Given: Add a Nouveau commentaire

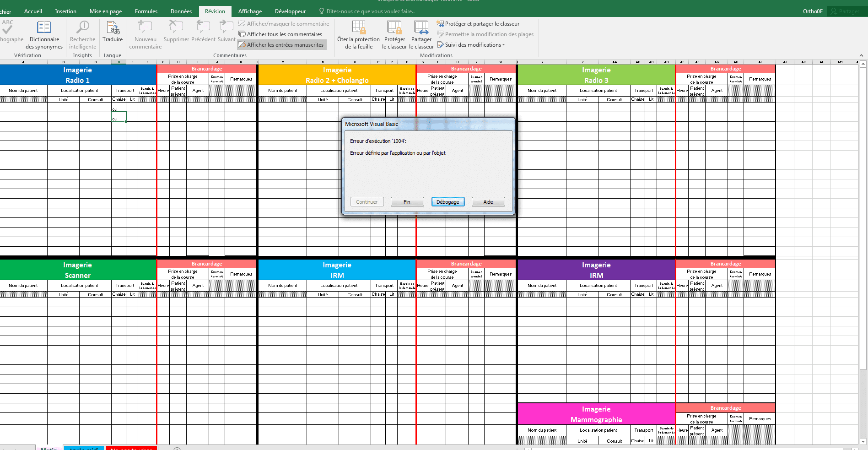Looking at the screenshot, I should point(145,35).
